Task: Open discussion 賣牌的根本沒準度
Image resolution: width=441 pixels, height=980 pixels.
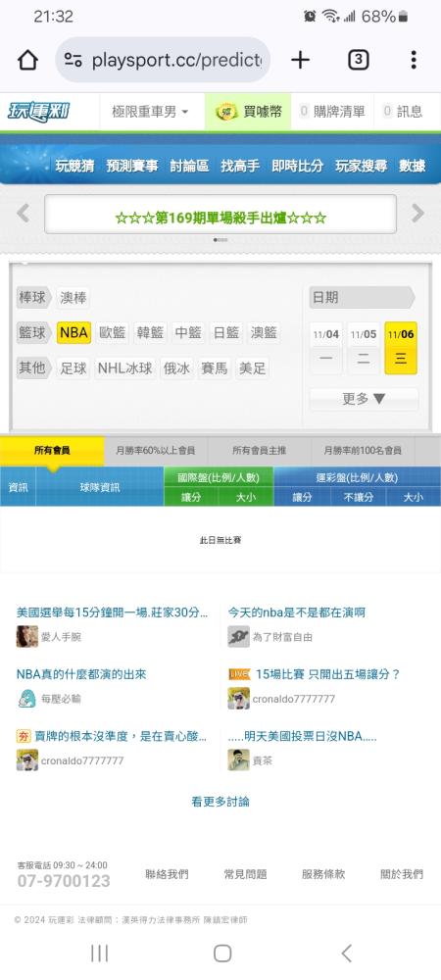Action: click(x=121, y=736)
